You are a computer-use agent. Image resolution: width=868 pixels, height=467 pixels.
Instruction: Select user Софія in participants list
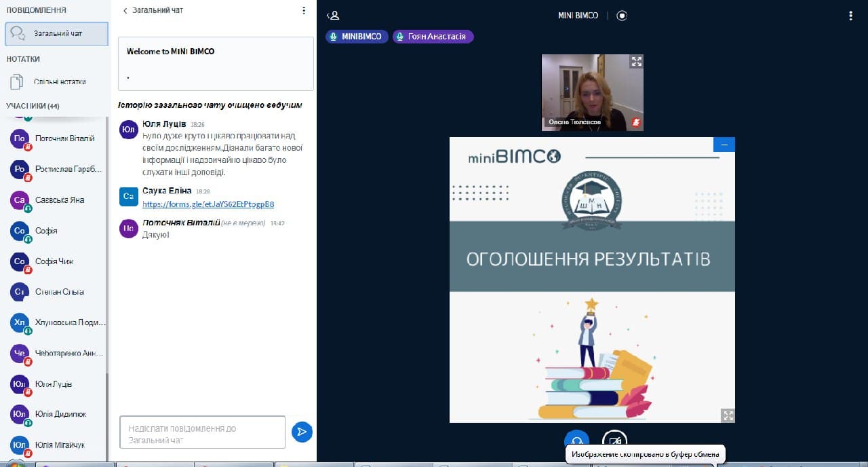[x=57, y=231]
